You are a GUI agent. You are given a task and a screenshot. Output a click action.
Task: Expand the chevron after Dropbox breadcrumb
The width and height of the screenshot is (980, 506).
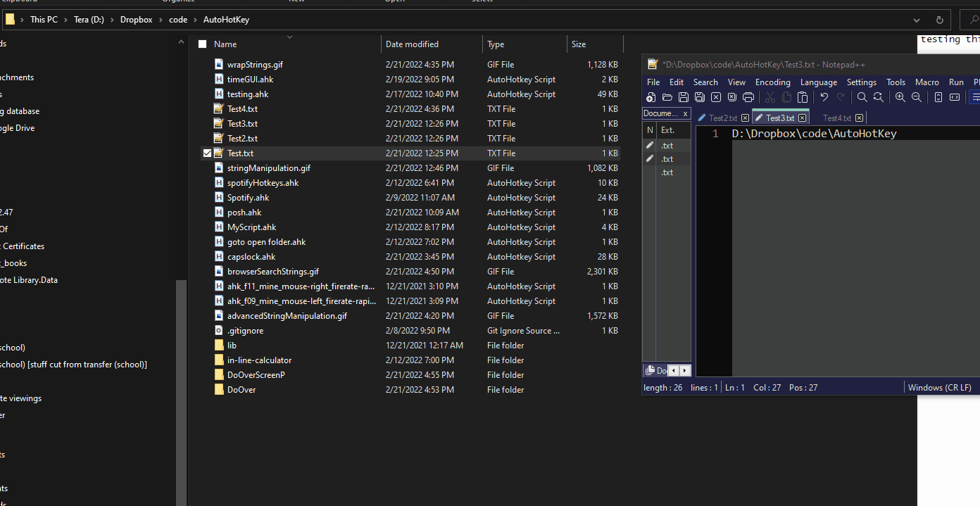click(x=161, y=20)
